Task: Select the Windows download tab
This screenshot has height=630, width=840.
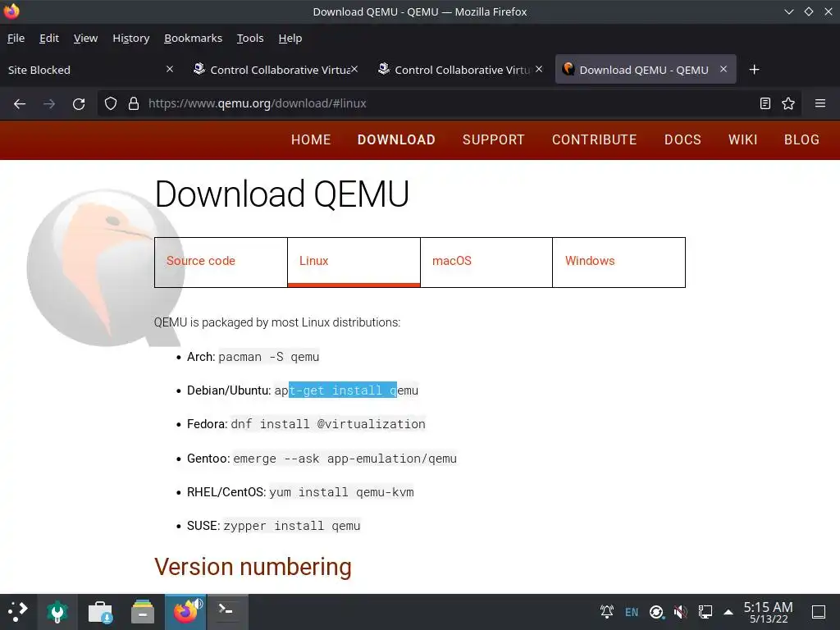Action: (619, 262)
